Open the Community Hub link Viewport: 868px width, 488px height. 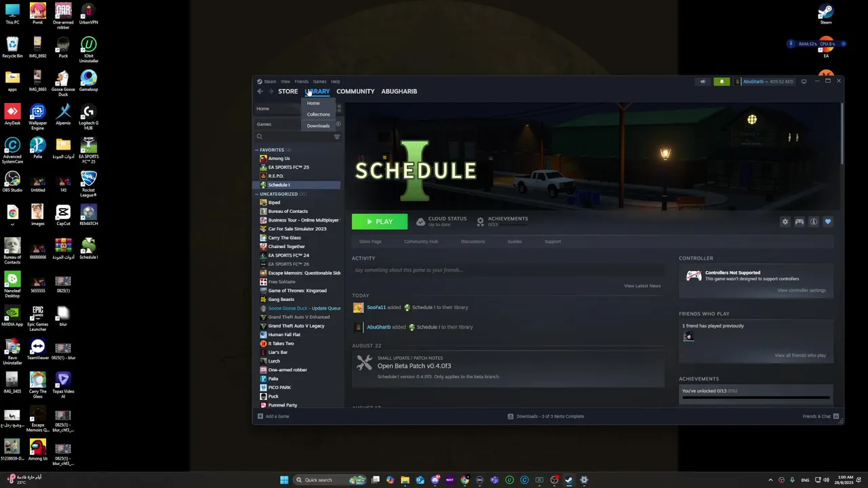421,241
